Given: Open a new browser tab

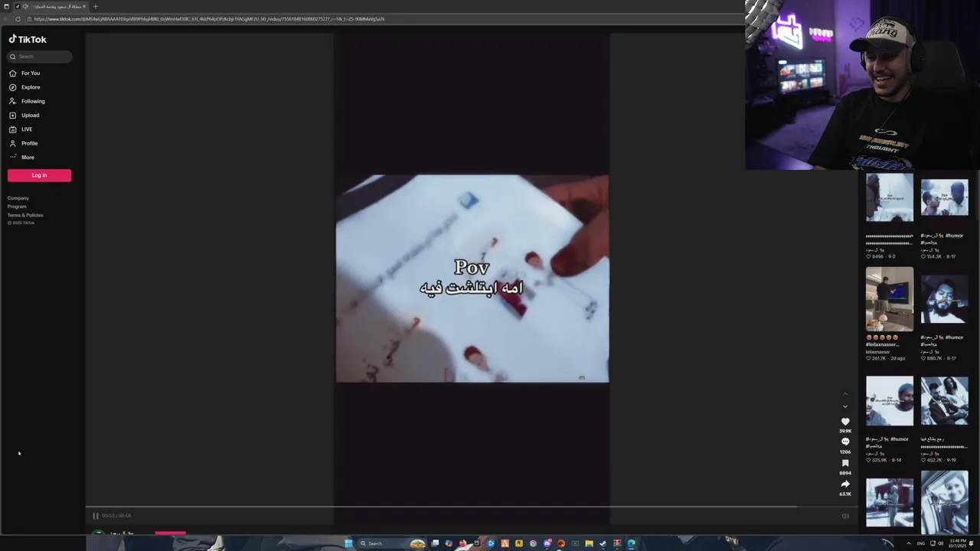Looking at the screenshot, I should [96, 6].
